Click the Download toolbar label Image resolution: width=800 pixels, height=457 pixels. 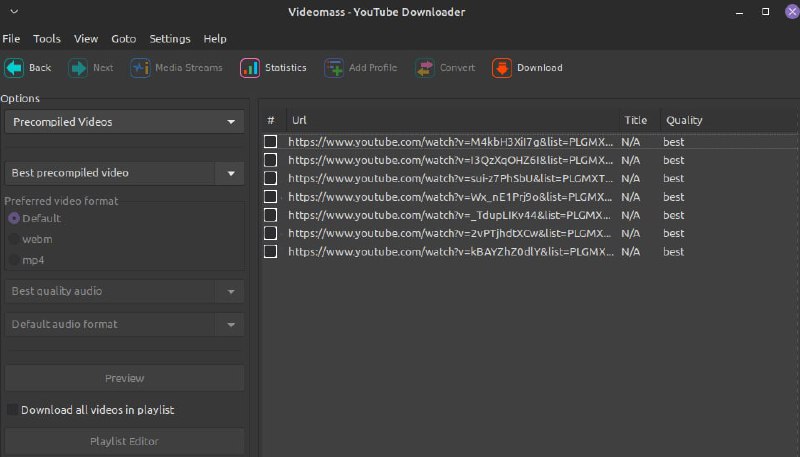pyautogui.click(x=540, y=68)
